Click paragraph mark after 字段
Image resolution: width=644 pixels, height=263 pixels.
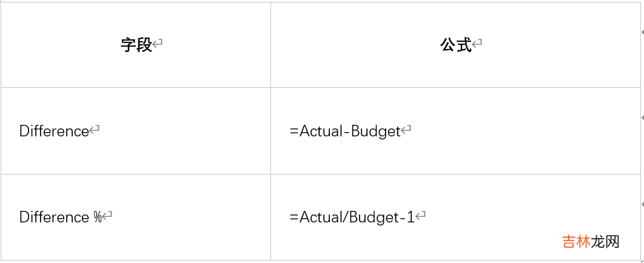[x=158, y=44]
